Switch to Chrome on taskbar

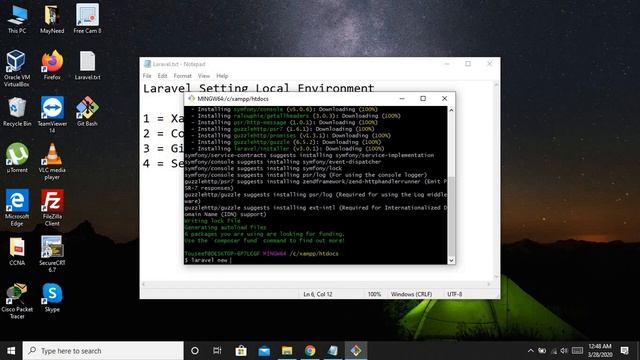click(310, 351)
